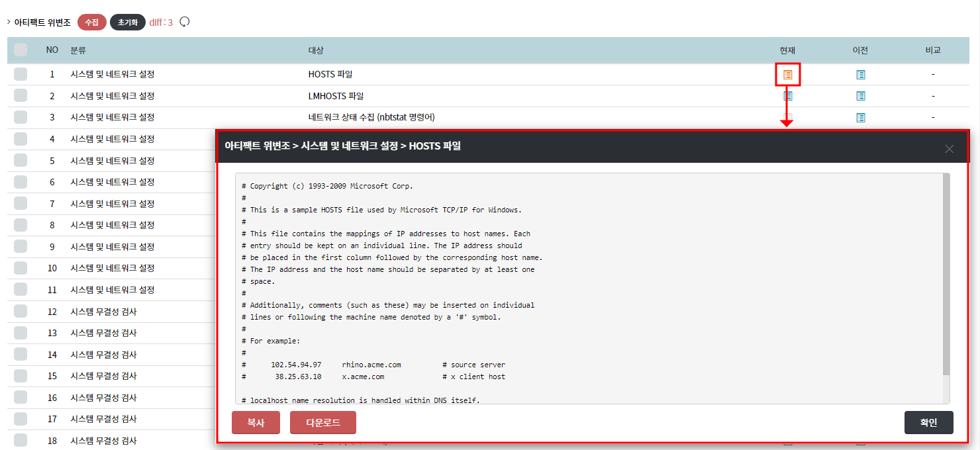This screenshot has width=980, height=450.
Task: Click the 분류 column header
Action: [x=78, y=50]
